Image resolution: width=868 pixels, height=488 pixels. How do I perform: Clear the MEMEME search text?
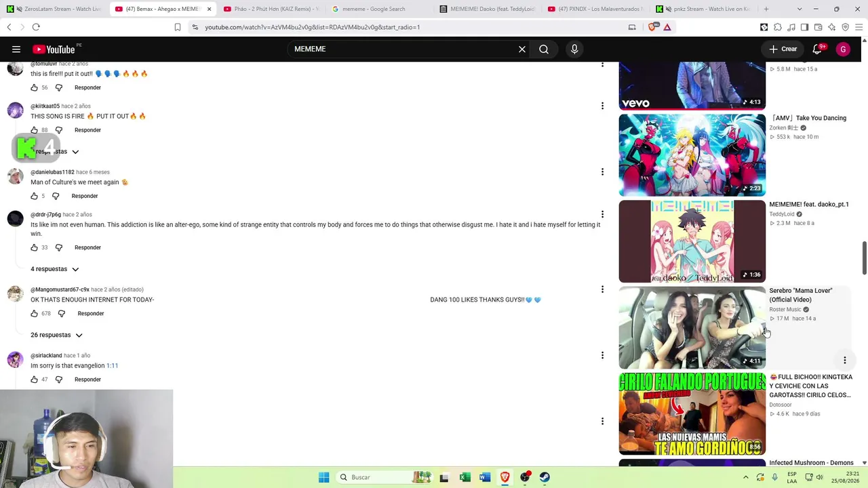(522, 49)
